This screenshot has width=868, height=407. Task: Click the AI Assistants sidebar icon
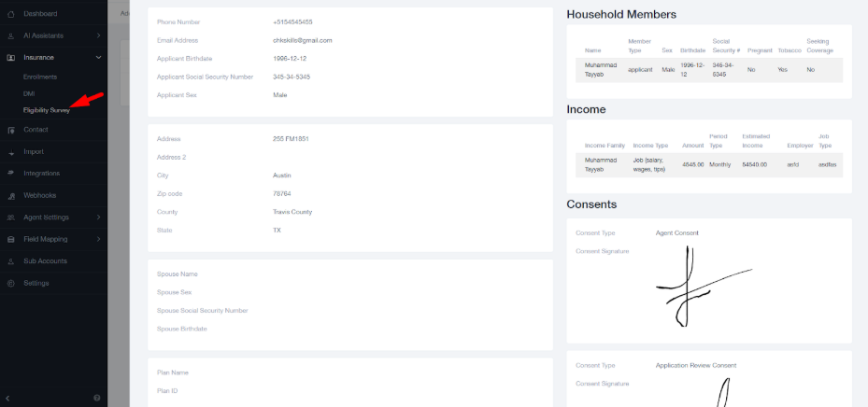(10, 35)
